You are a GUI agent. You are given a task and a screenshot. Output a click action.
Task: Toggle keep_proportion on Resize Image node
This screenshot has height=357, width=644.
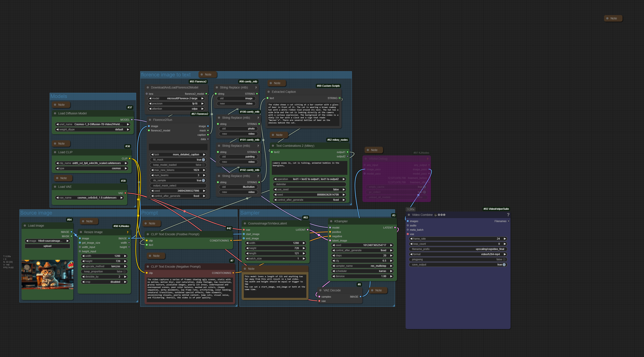click(124, 272)
